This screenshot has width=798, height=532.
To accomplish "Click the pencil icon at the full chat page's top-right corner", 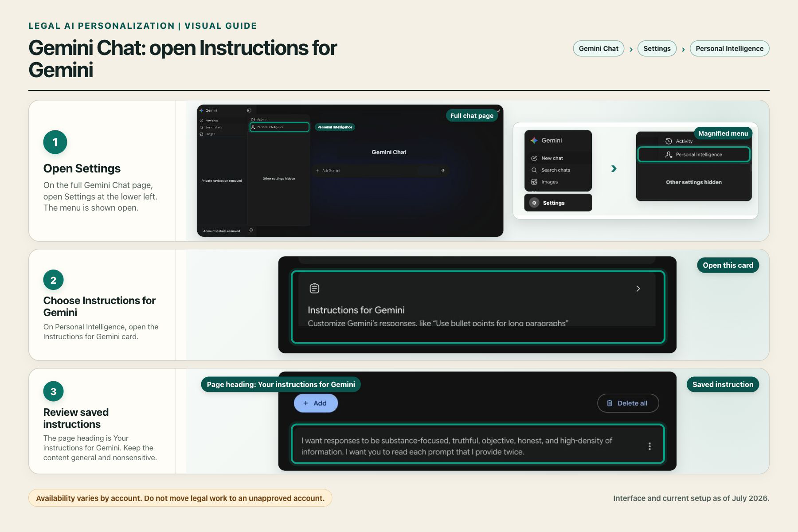I will point(498,111).
